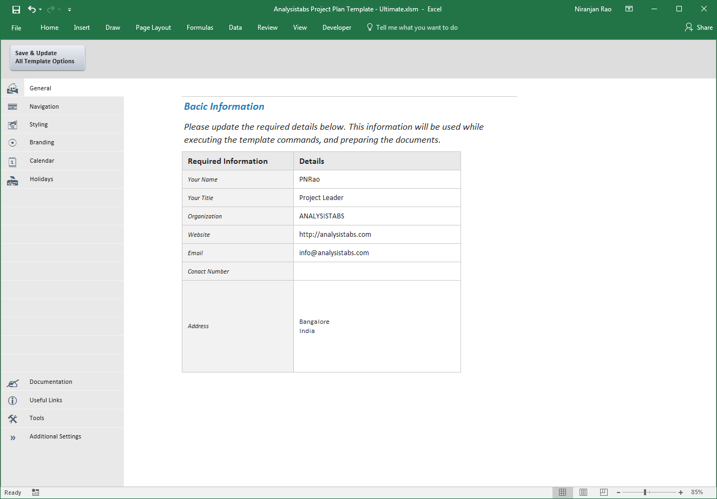The width and height of the screenshot is (717, 499).
Task: Click the Branding sidebar icon
Action: point(12,143)
